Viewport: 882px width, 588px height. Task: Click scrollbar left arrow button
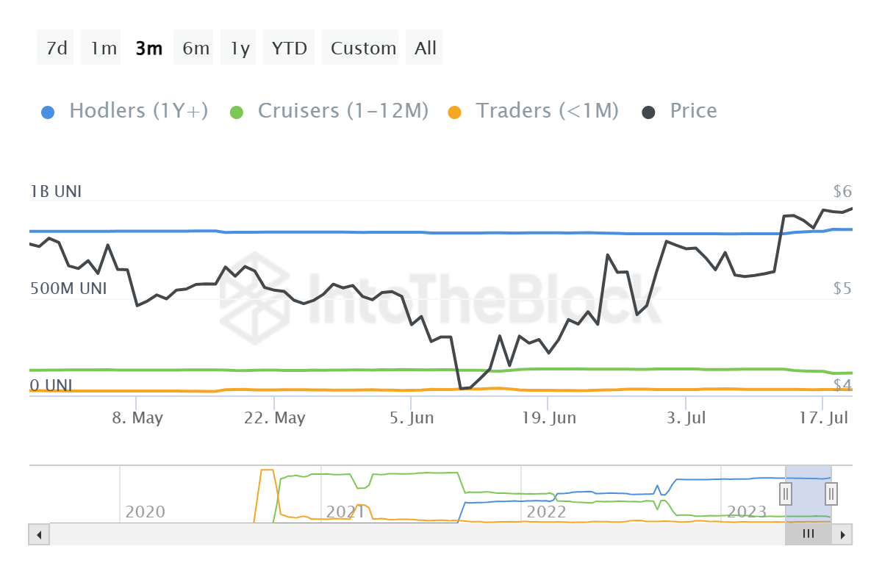point(39,534)
